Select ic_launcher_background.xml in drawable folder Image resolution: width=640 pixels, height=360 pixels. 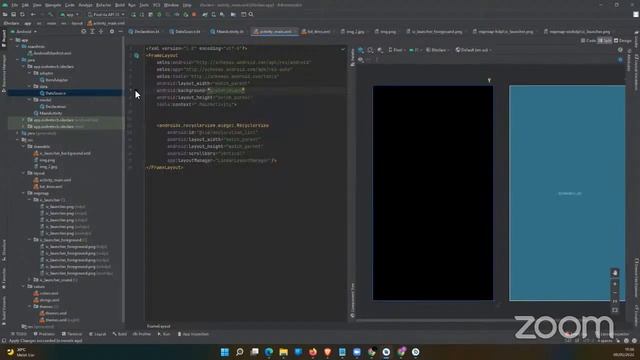coord(62,153)
